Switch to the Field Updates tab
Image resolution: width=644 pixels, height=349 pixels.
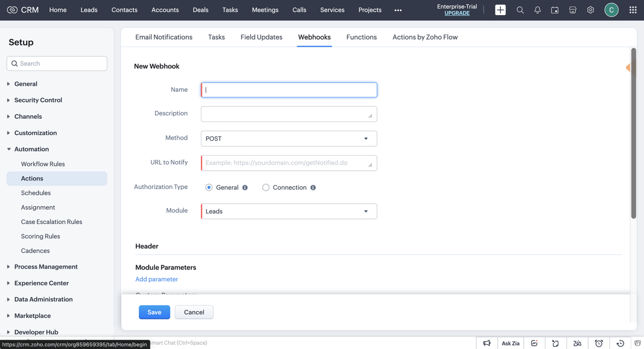point(261,37)
